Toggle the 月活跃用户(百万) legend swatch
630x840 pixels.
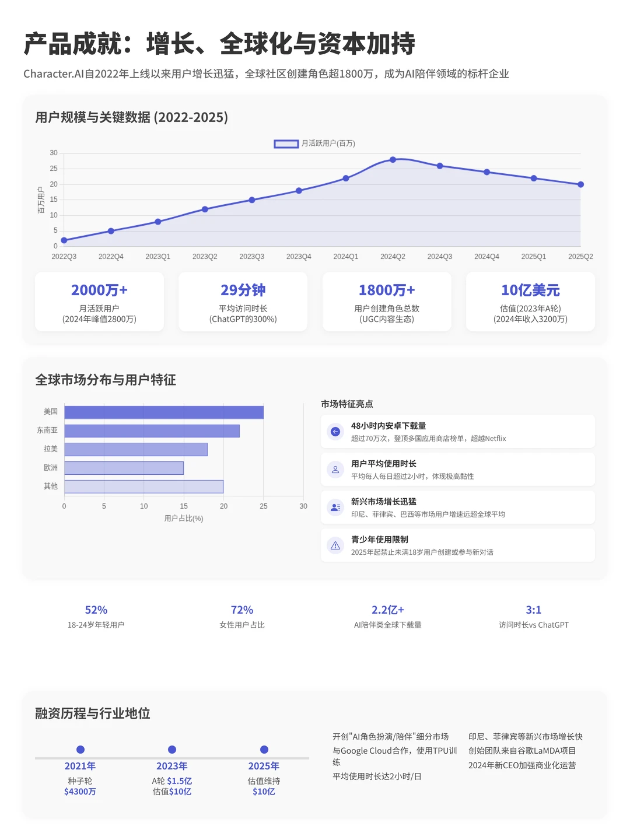(286, 143)
